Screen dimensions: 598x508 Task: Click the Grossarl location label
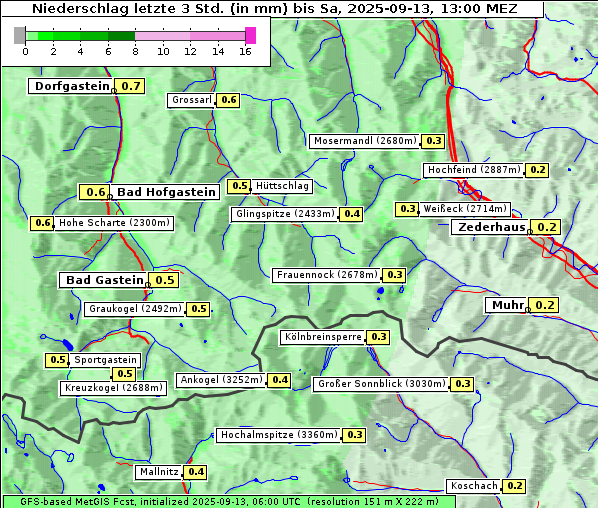coord(191,100)
